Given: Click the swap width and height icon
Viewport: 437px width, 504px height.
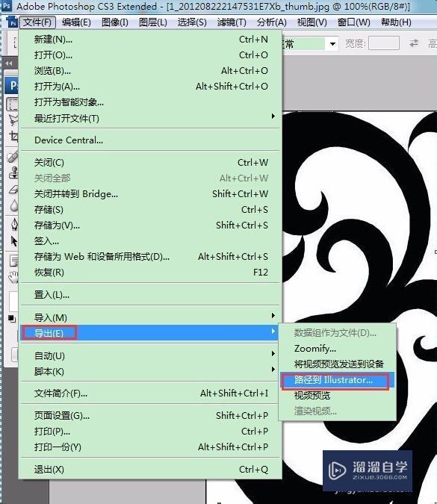Looking at the screenshot, I should [414, 43].
